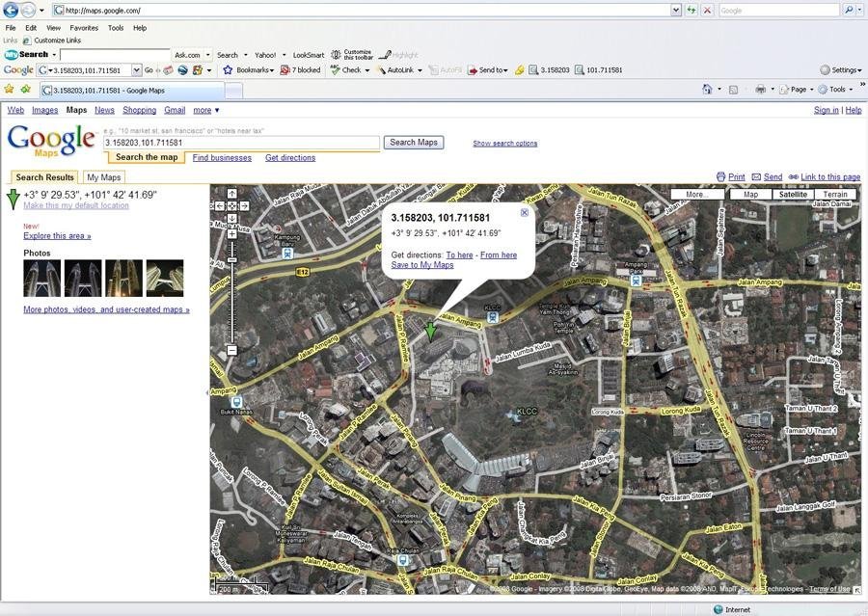Screen dimensions: 868x616
Task: Expand the 'more' Google services dropdown
Action: [x=205, y=111]
